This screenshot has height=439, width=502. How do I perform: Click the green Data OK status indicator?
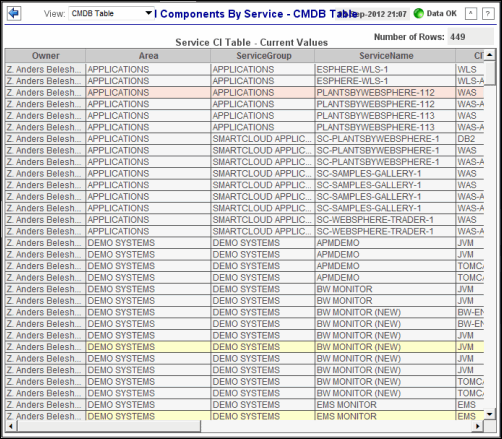pos(418,14)
